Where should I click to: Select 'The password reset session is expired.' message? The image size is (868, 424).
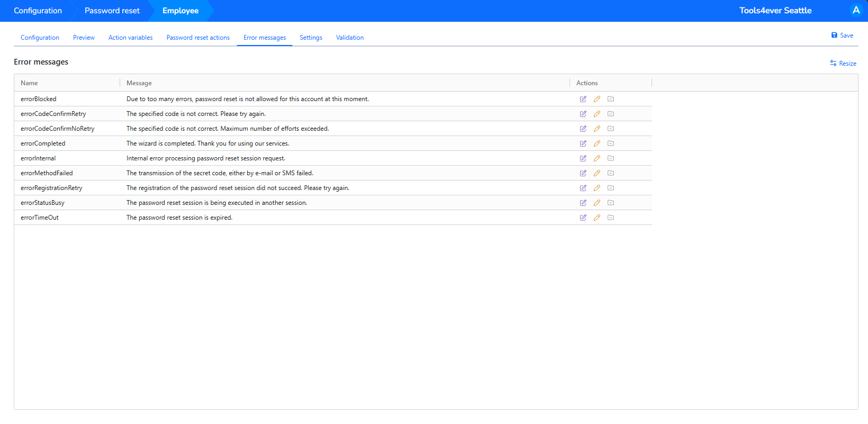179,218
